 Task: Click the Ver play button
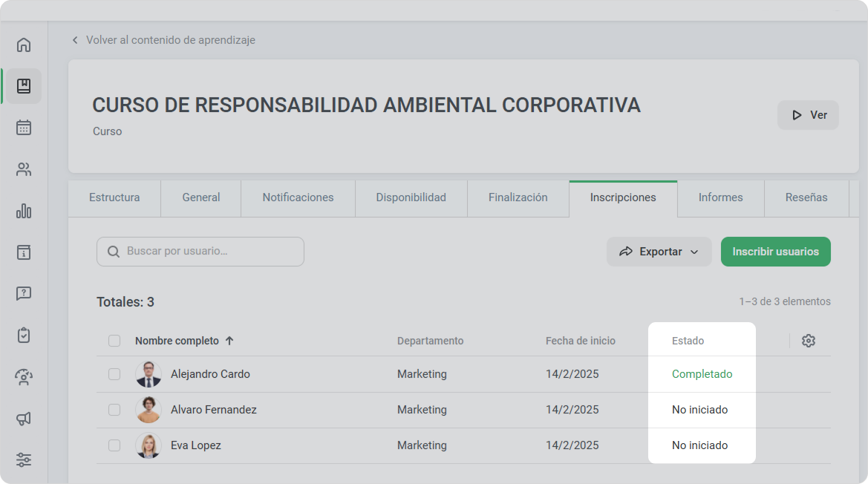(x=808, y=115)
